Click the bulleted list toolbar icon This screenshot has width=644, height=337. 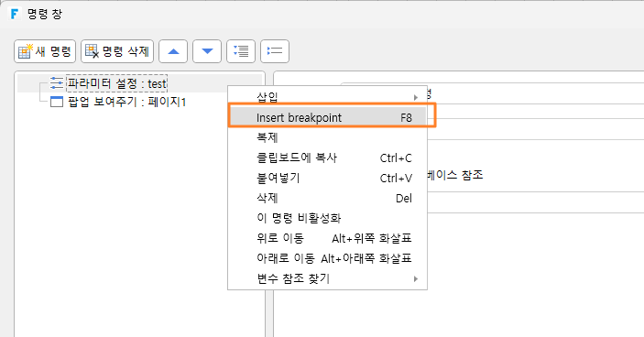(x=275, y=51)
